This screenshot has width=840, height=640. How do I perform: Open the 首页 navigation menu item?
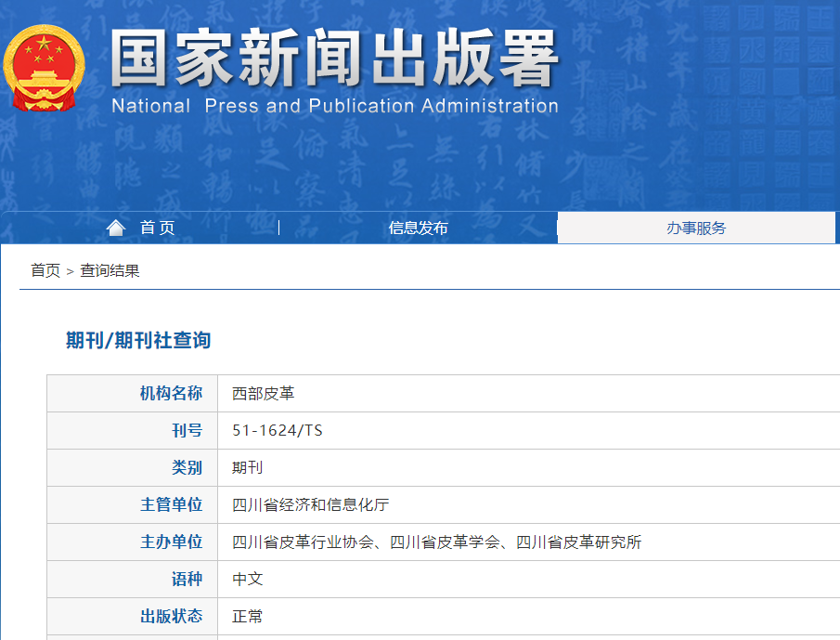[x=157, y=228]
